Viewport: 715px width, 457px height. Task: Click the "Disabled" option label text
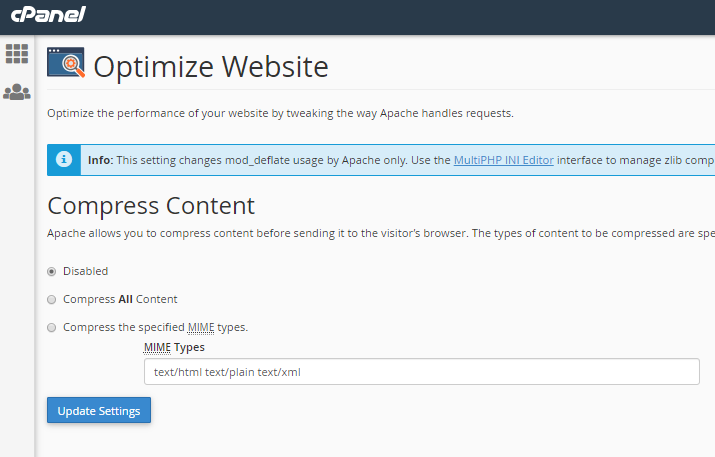tap(86, 271)
